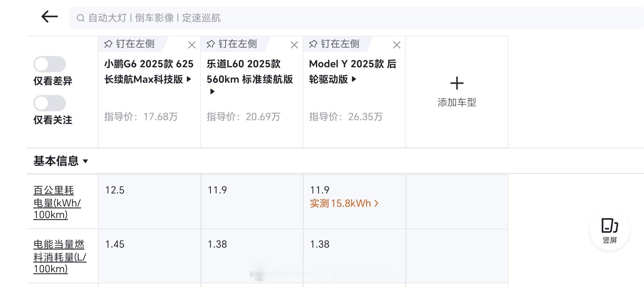Open the 实测 15.8kWh link
Viewport: 644px width, 287px height.
[344, 203]
